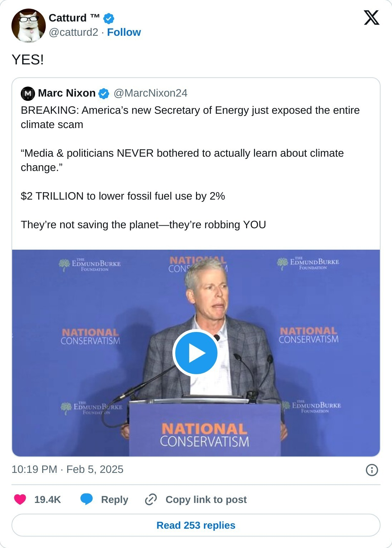Open Read 253 replies
392x548 pixels.
[x=196, y=525]
